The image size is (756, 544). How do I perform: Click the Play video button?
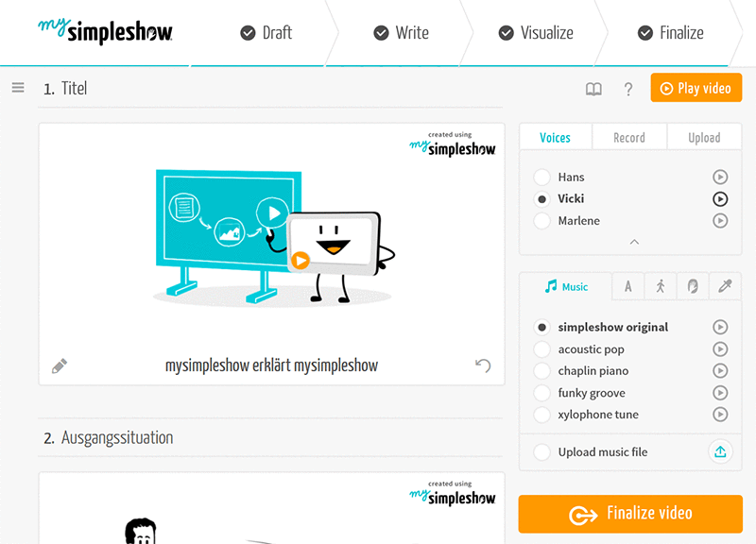coord(696,88)
